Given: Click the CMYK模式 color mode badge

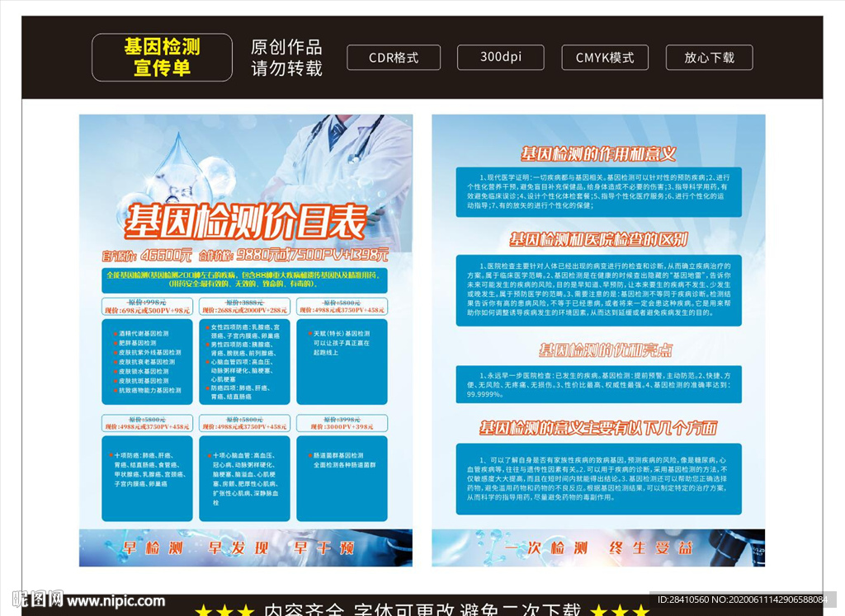Looking at the screenshot, I should pos(605,58).
